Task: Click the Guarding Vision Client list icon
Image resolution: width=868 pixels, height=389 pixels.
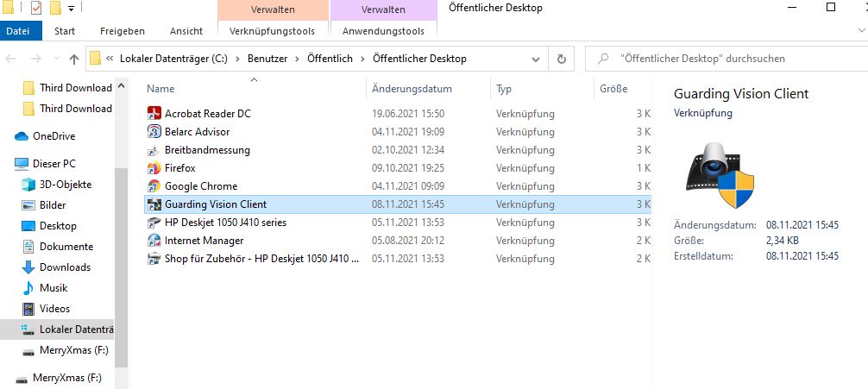Action: pos(154,204)
